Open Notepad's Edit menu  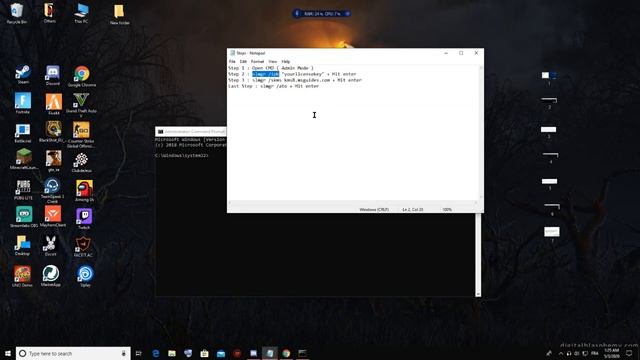pyautogui.click(x=243, y=61)
